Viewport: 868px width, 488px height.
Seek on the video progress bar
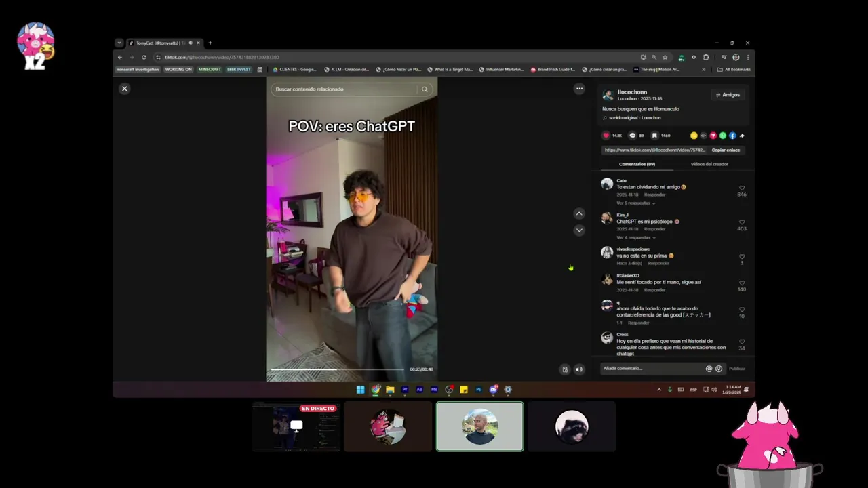[x=337, y=369]
